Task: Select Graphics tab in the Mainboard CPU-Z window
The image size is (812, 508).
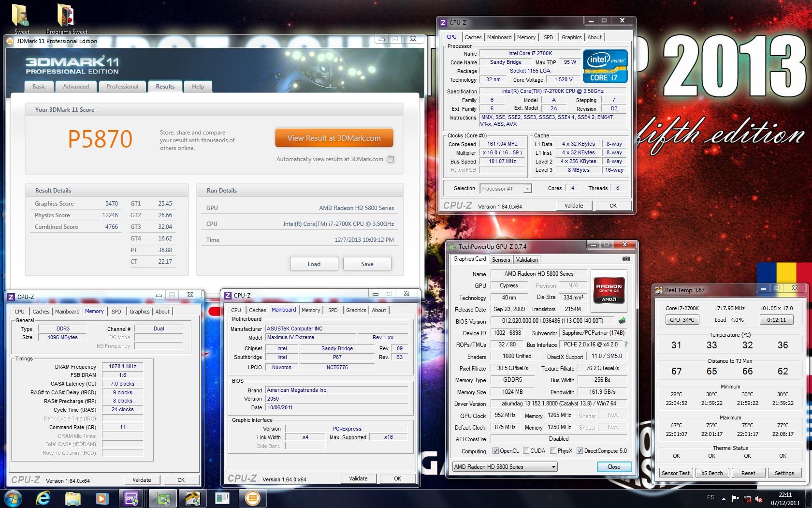Action: coord(356,310)
